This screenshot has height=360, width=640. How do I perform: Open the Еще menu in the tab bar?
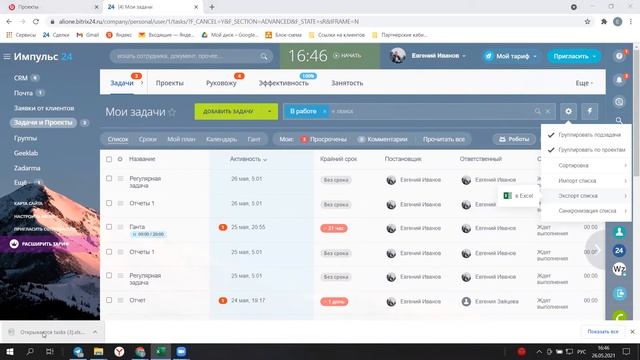584,83
